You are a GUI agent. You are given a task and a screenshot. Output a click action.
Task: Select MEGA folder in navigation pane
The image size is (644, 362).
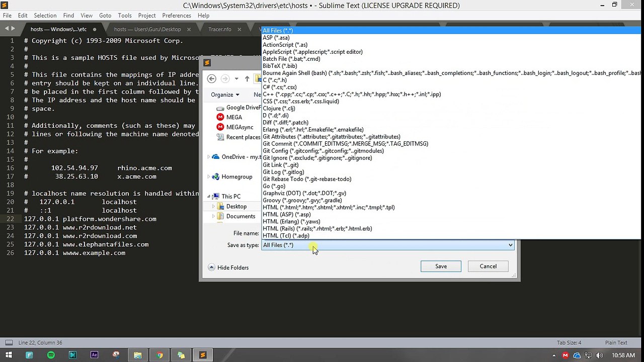click(x=229, y=117)
